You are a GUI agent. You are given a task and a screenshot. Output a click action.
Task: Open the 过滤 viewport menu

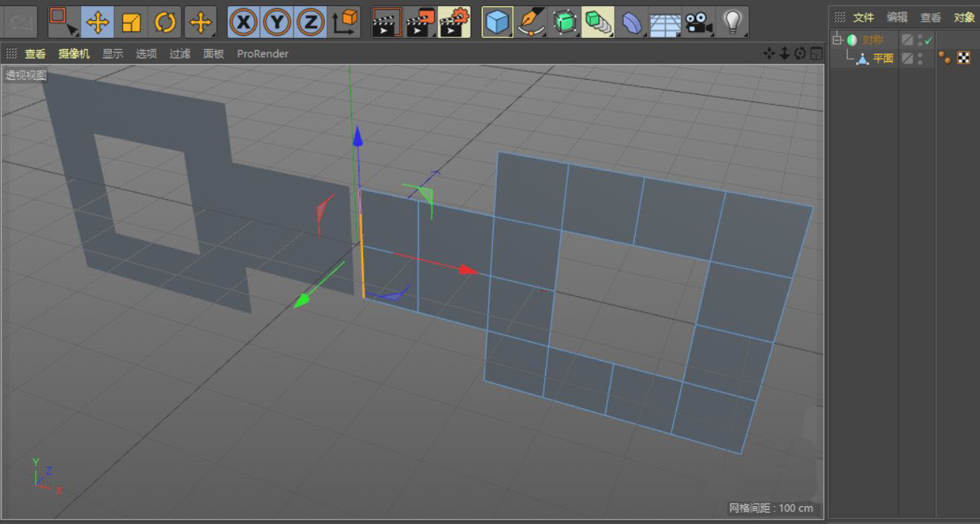[180, 54]
